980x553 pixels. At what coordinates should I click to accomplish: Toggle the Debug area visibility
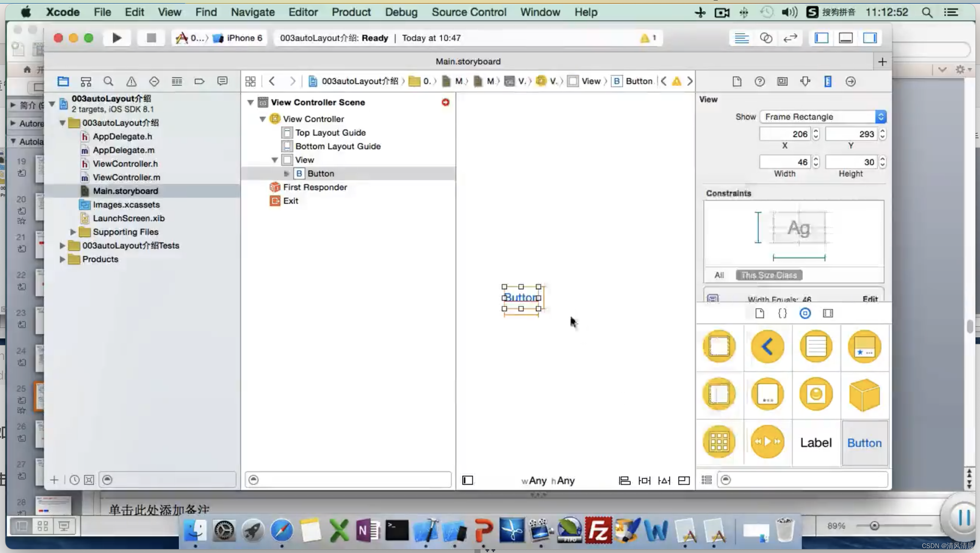coord(846,38)
